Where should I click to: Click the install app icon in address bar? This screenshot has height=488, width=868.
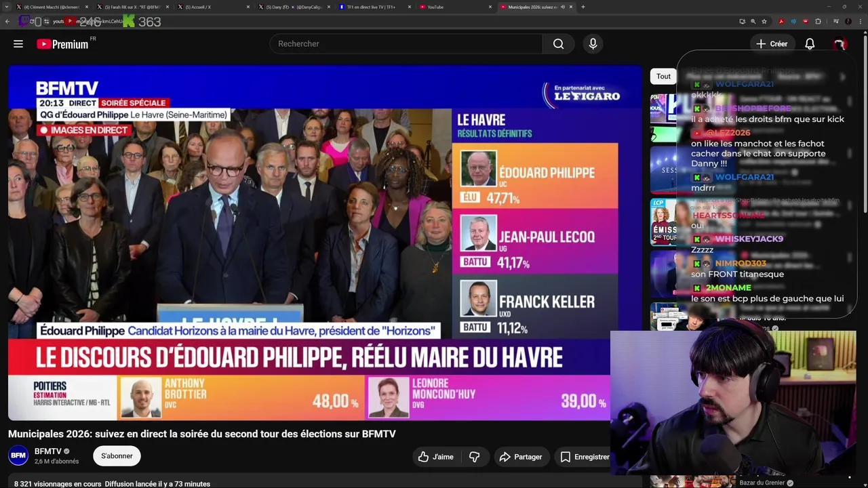(742, 22)
